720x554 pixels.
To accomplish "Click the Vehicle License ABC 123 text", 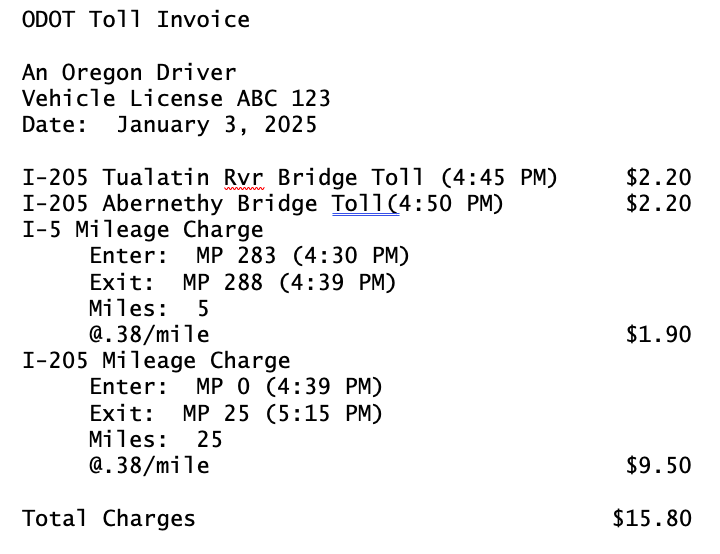I will pos(176,99).
